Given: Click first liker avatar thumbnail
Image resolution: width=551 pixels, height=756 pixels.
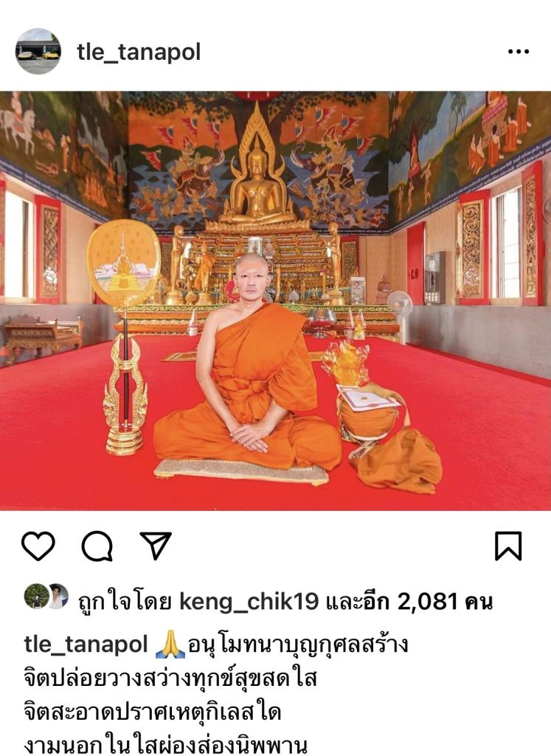Looking at the screenshot, I should pos(35,596).
